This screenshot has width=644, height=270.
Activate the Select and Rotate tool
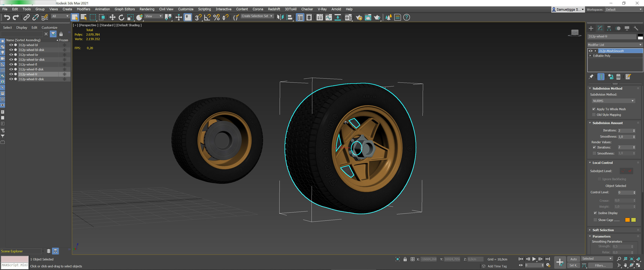pyautogui.click(x=121, y=17)
